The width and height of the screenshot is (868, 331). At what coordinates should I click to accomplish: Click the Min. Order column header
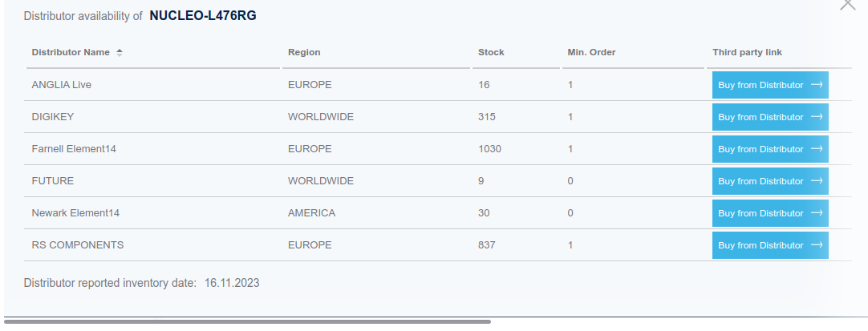pyautogui.click(x=591, y=53)
